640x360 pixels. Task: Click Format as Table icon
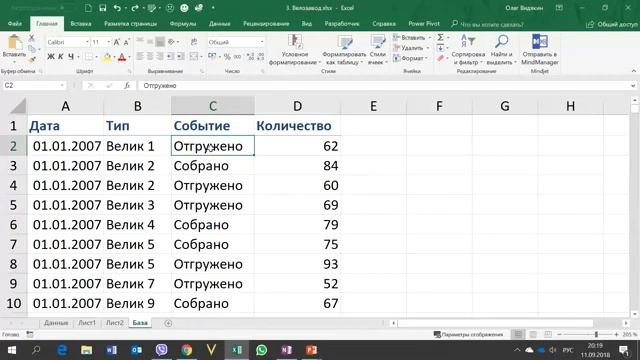344,42
